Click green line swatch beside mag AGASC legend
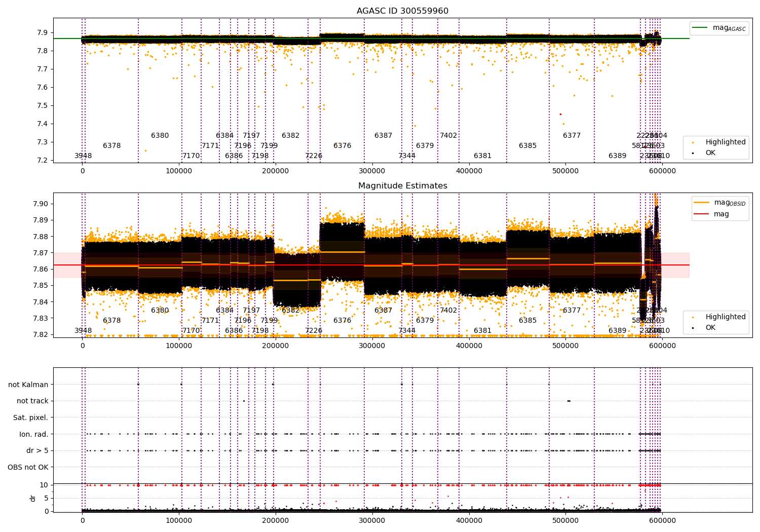 pos(700,28)
